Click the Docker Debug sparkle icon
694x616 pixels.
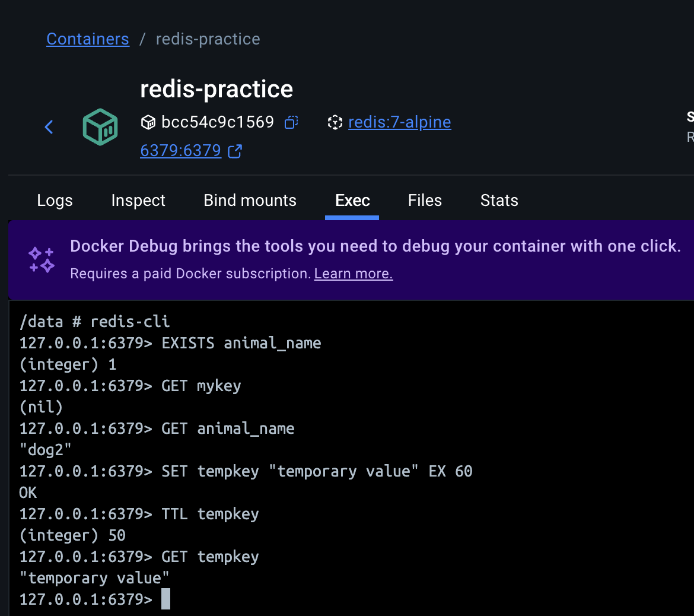tap(42, 259)
